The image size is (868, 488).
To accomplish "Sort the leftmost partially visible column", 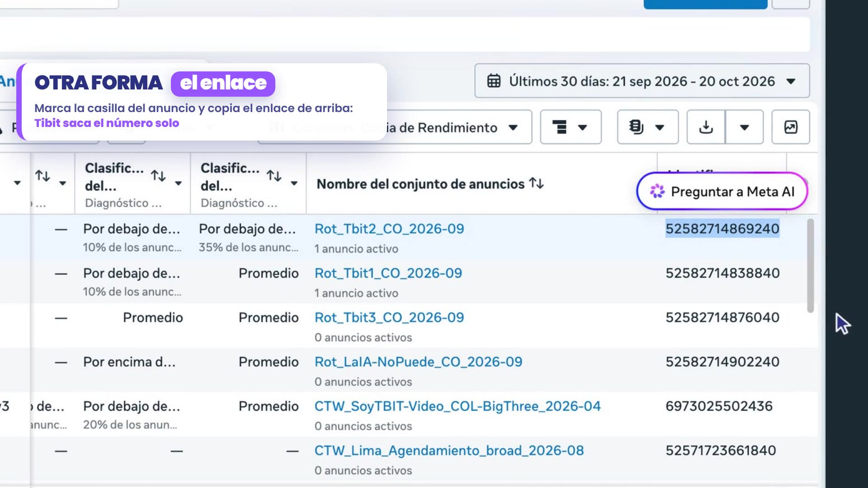I will (x=42, y=176).
